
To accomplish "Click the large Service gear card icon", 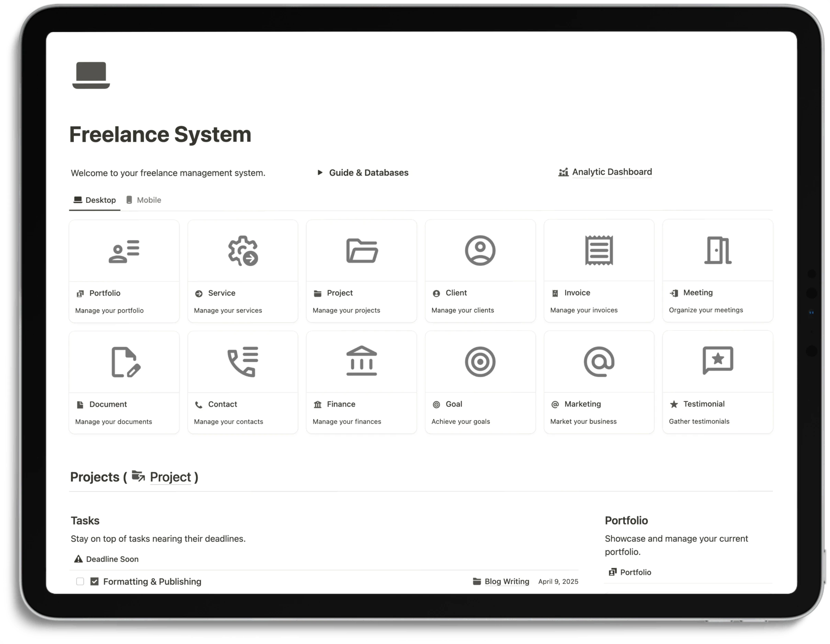I will tap(243, 251).
